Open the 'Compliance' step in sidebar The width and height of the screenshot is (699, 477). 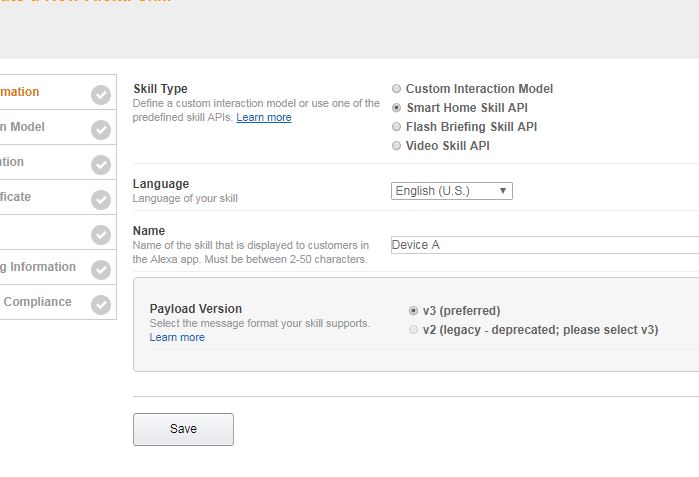(x=58, y=302)
